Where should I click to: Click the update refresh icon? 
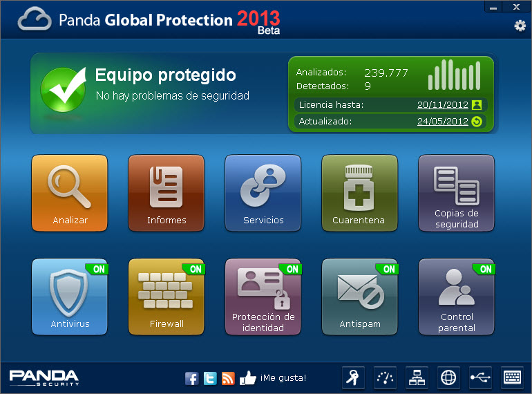pos(477,122)
